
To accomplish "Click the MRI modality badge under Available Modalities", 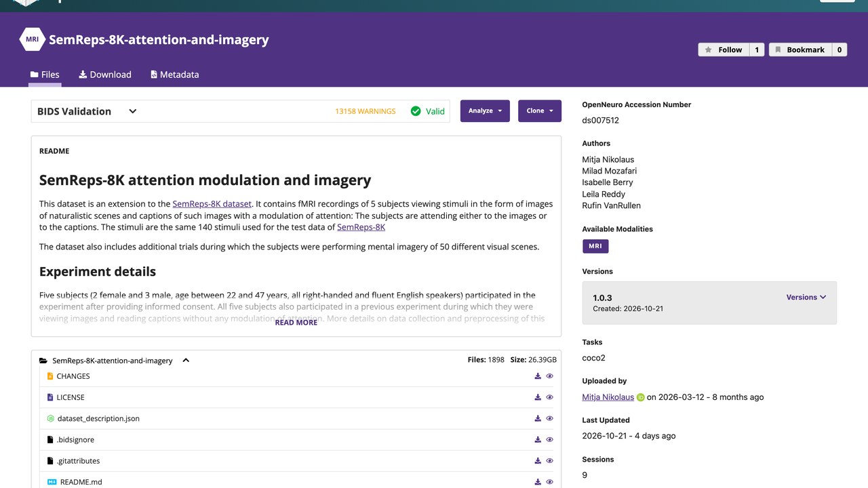I will coord(595,246).
